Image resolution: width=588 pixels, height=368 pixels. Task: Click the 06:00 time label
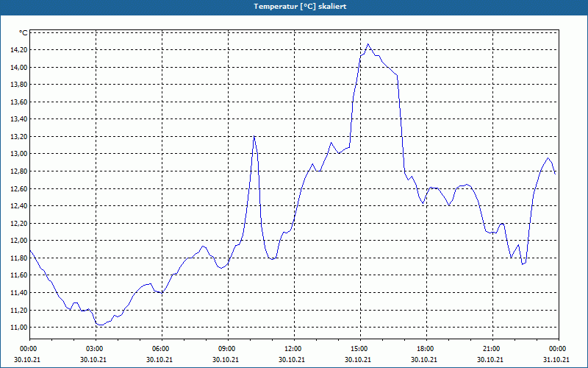coord(162,349)
